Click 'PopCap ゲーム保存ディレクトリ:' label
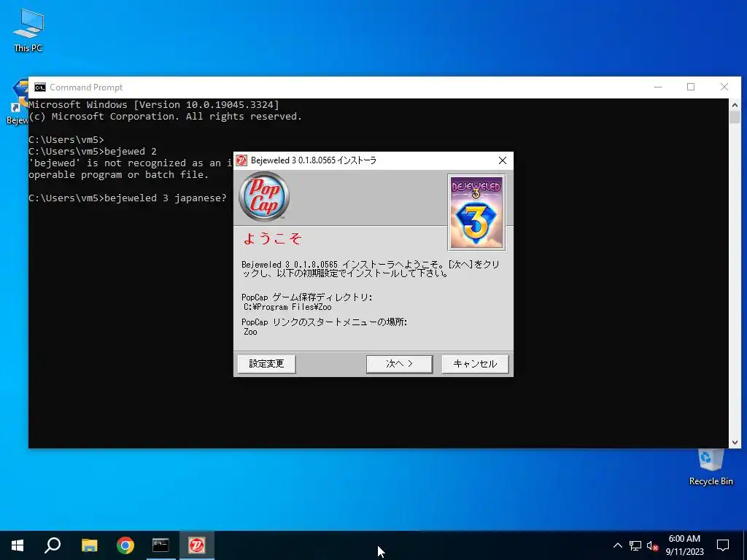The width and height of the screenshot is (747, 560). [x=307, y=297]
